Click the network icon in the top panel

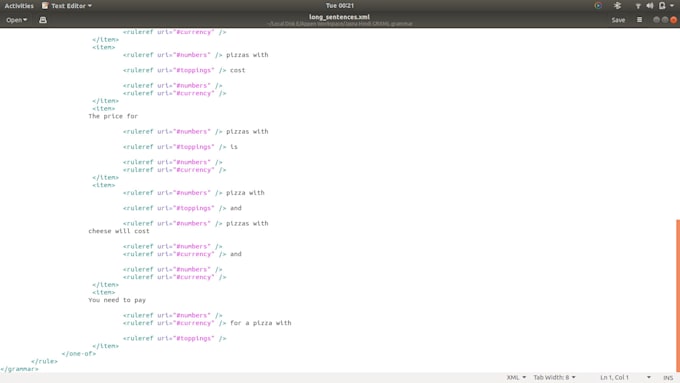[638, 6]
